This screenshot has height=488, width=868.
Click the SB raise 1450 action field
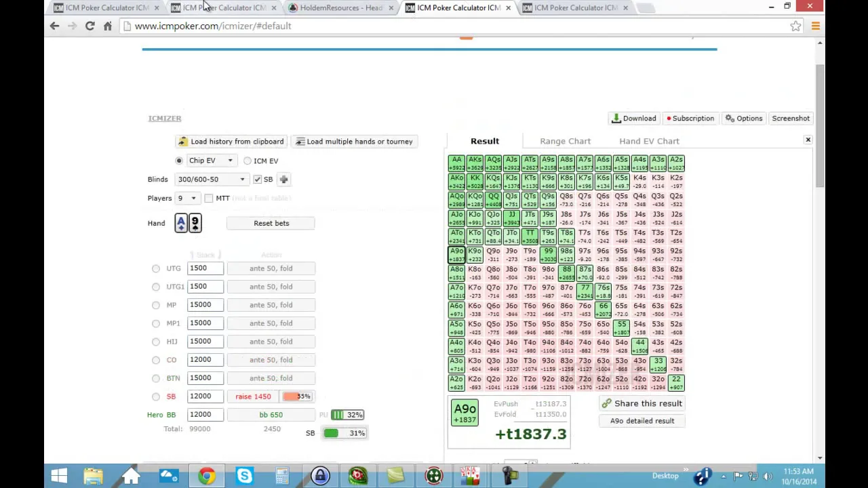tap(253, 396)
